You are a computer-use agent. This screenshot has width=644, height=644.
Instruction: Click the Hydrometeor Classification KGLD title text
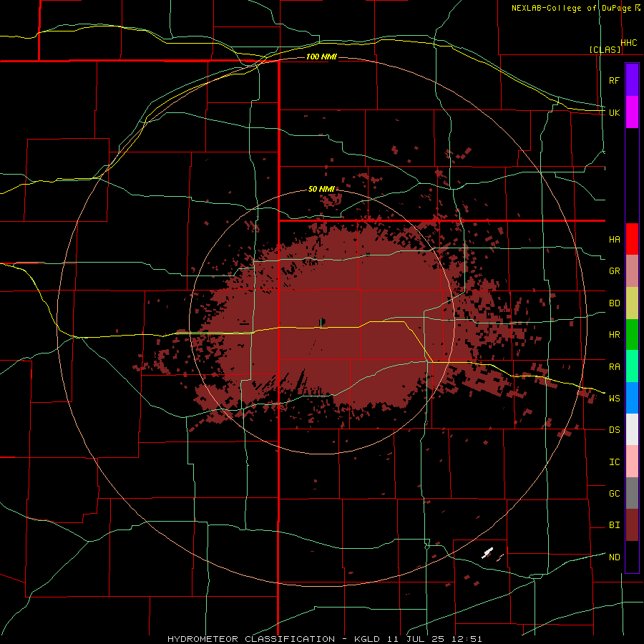click(324, 639)
